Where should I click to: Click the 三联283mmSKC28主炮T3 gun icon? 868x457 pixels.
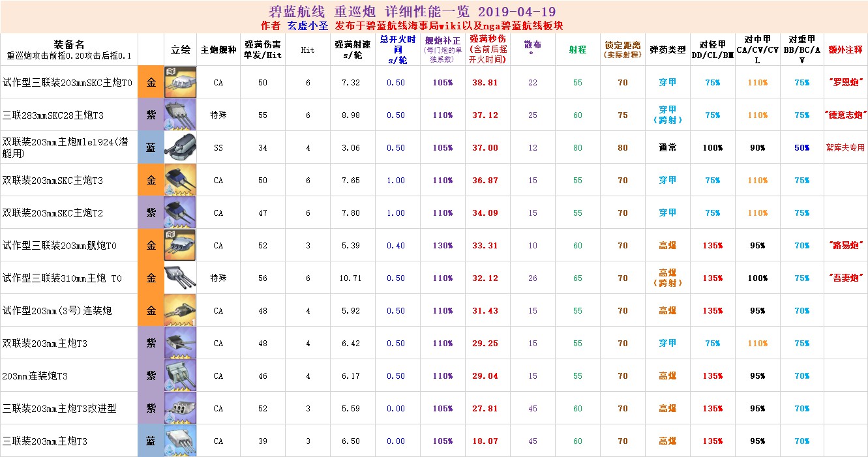(x=180, y=115)
